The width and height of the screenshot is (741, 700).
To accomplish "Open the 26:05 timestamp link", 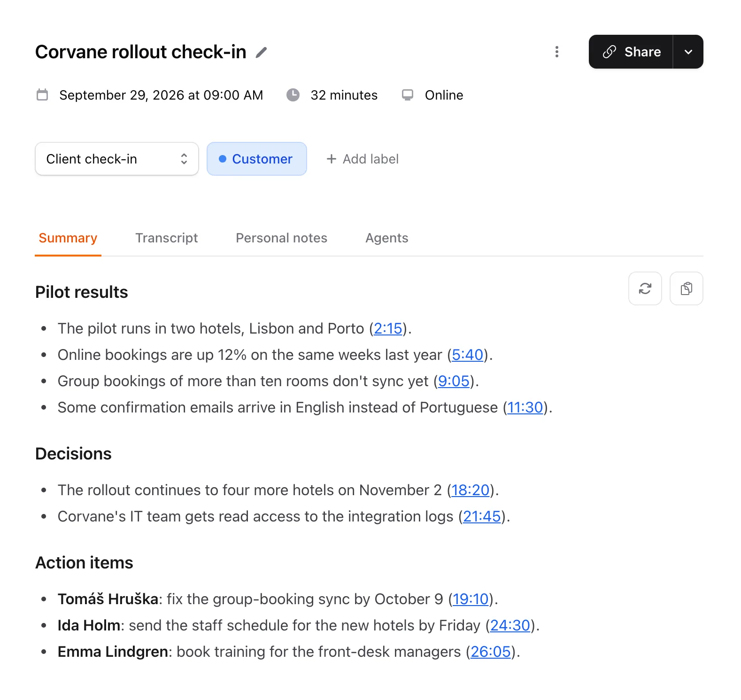I will pyautogui.click(x=491, y=652).
